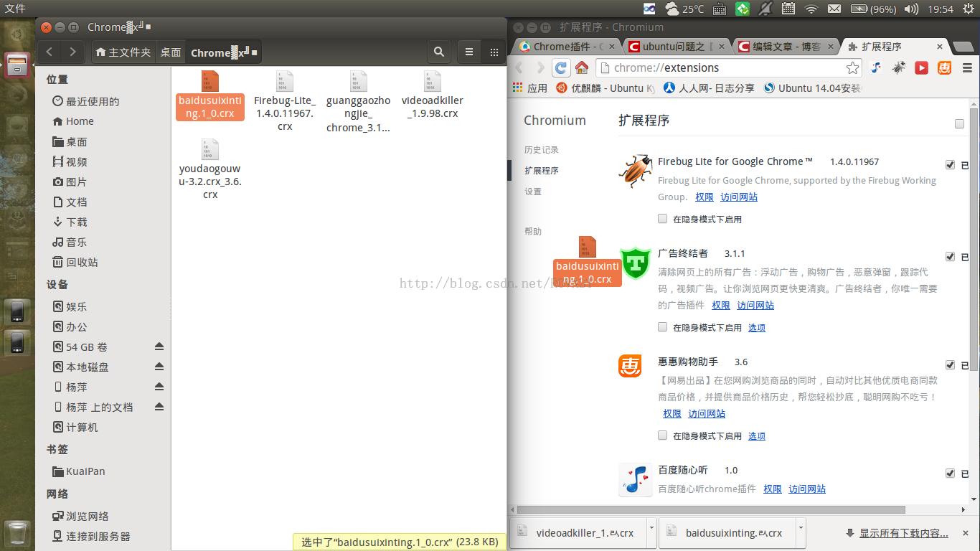
Task: Eject the 本地磁盘 volume
Action: point(159,367)
